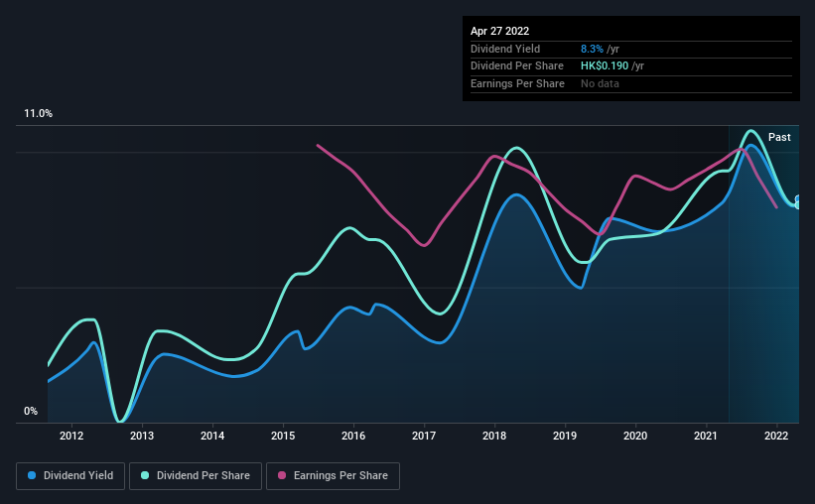Viewport: 815px width, 504px height.
Task: Toggle the Earnings Per Share legend button
Action: (x=333, y=476)
